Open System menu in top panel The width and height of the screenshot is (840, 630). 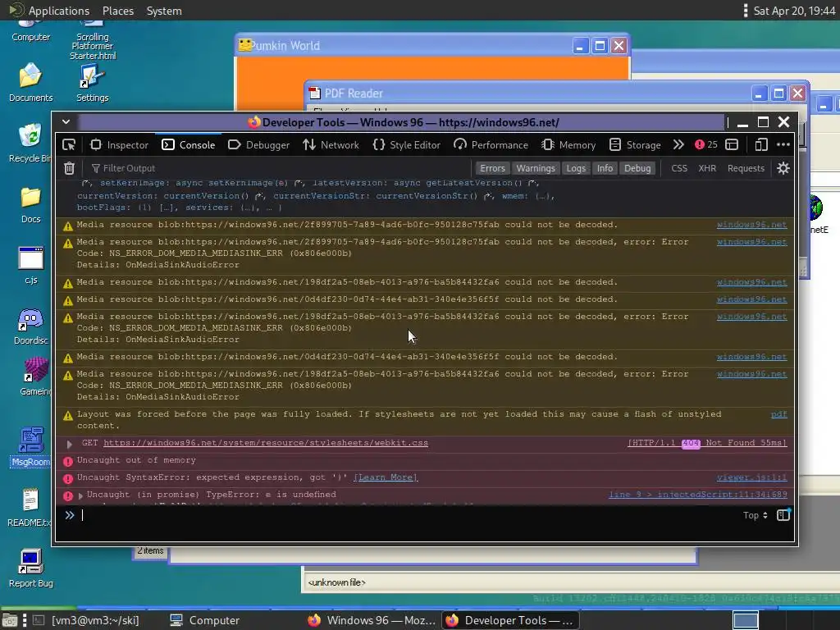(164, 11)
